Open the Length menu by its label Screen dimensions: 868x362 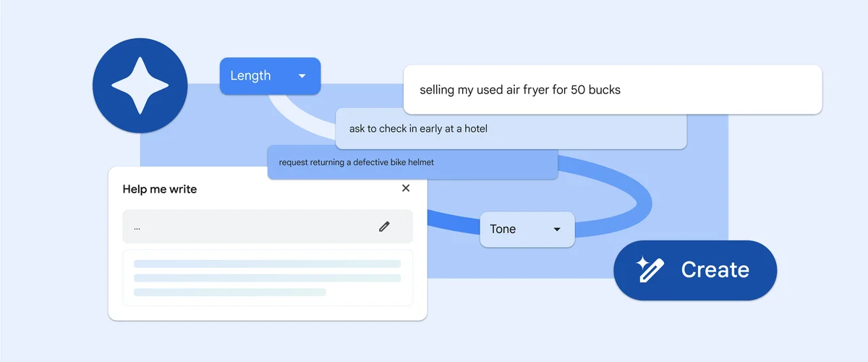point(250,76)
